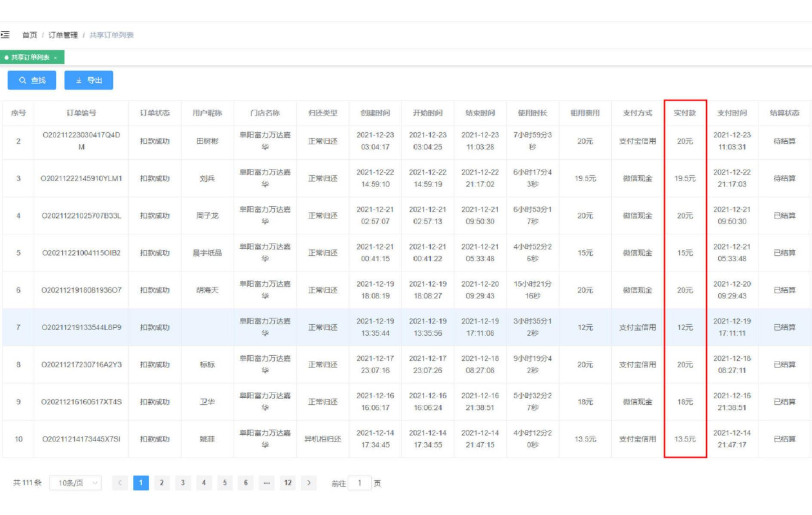The image size is (812, 515).
Task: Click the 实付款 column header
Action: 685,113
